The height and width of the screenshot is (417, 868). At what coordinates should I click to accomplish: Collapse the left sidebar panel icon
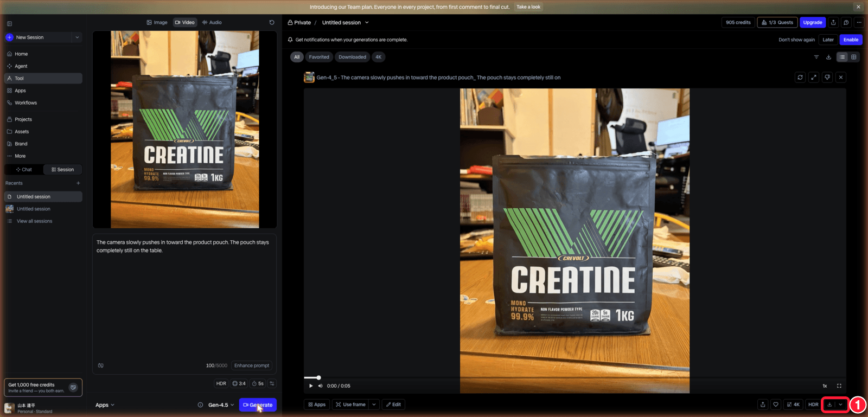[x=9, y=24]
